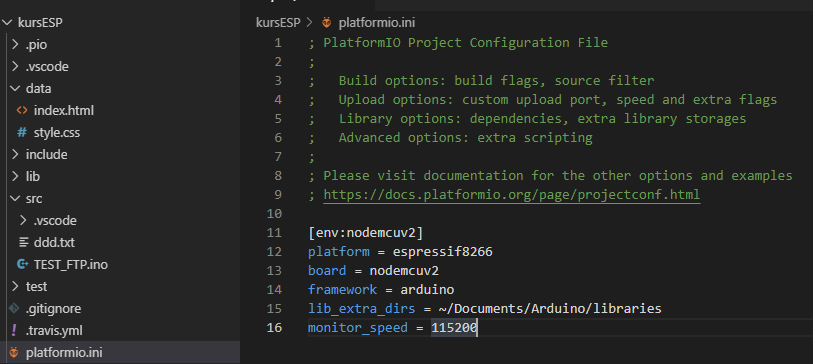Click the ~/Documents/Arduino/libraries path value
The width and height of the screenshot is (813, 364).
click(x=550, y=309)
